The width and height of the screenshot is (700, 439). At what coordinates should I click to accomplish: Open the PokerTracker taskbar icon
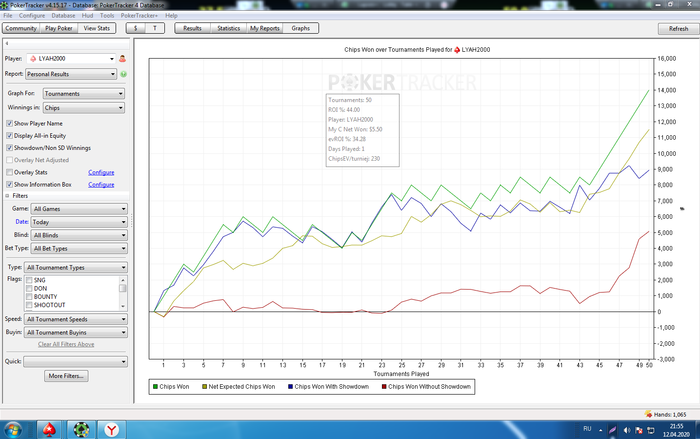[x=81, y=430]
